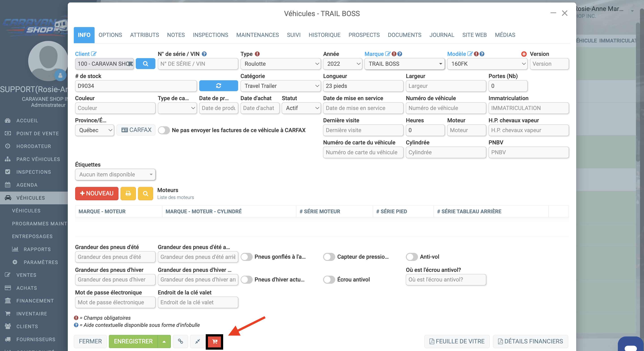
Task: Open Accueil in the sidebar
Action: point(27,121)
